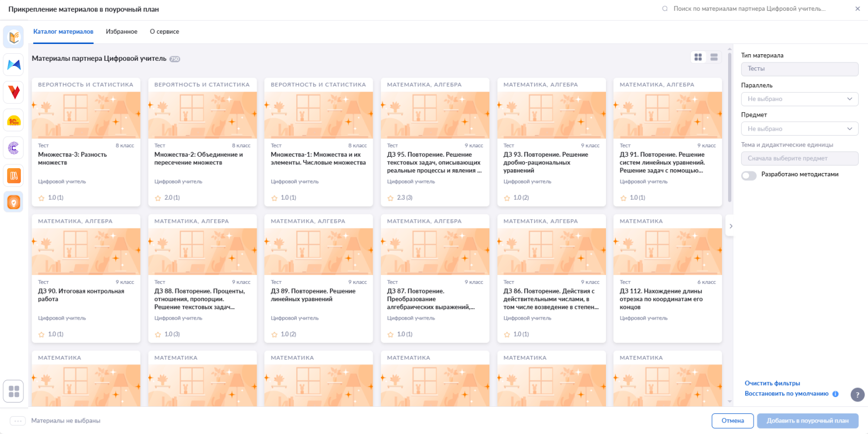Viewport: 868px width, 434px height.
Task: Open the question mark help button
Action: click(857, 395)
